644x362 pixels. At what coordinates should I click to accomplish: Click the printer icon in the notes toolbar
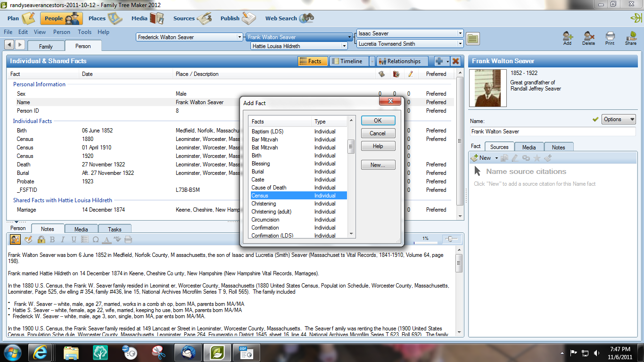127,239
